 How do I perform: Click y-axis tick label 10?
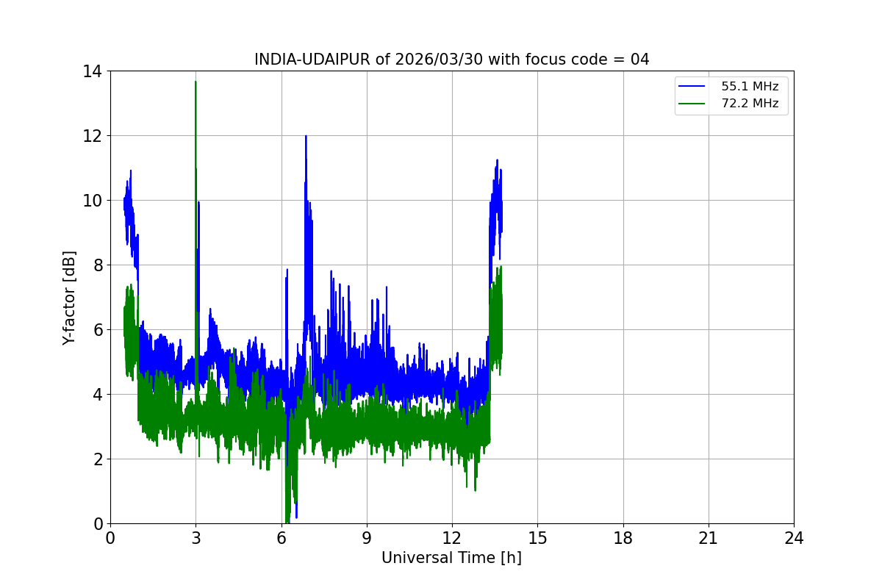coord(93,201)
